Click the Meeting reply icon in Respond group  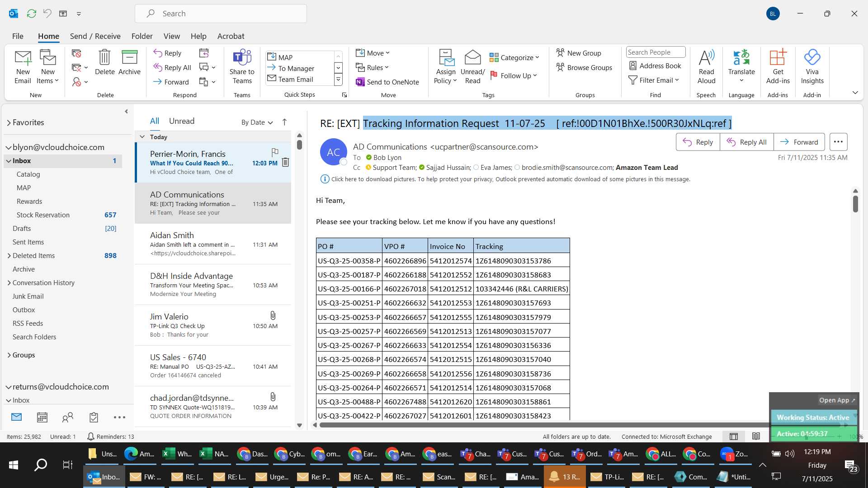[204, 53]
